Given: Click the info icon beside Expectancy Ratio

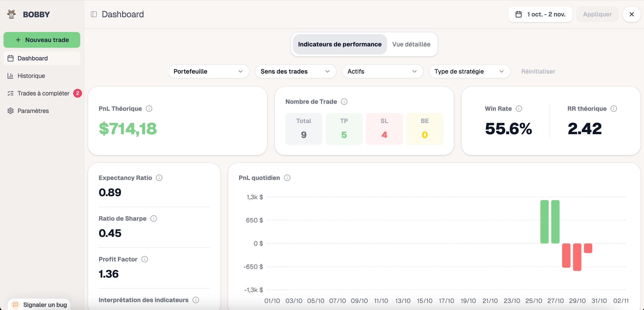Looking at the screenshot, I should pyautogui.click(x=159, y=178).
